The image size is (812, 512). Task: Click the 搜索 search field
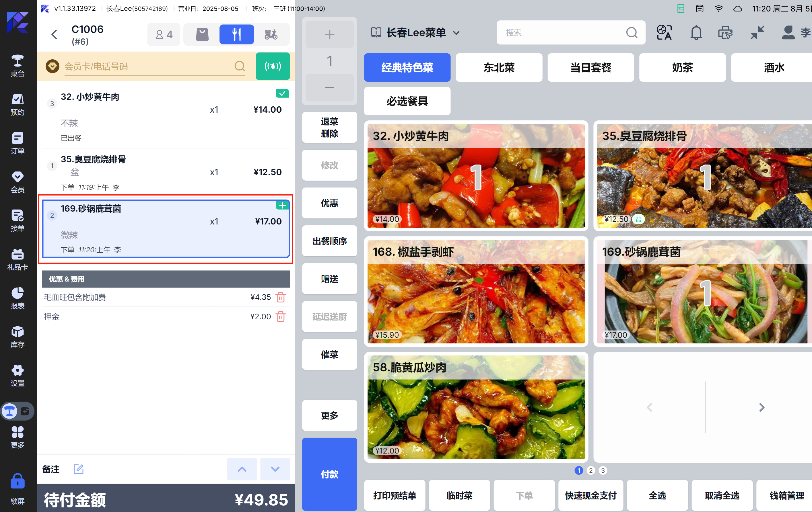point(571,33)
